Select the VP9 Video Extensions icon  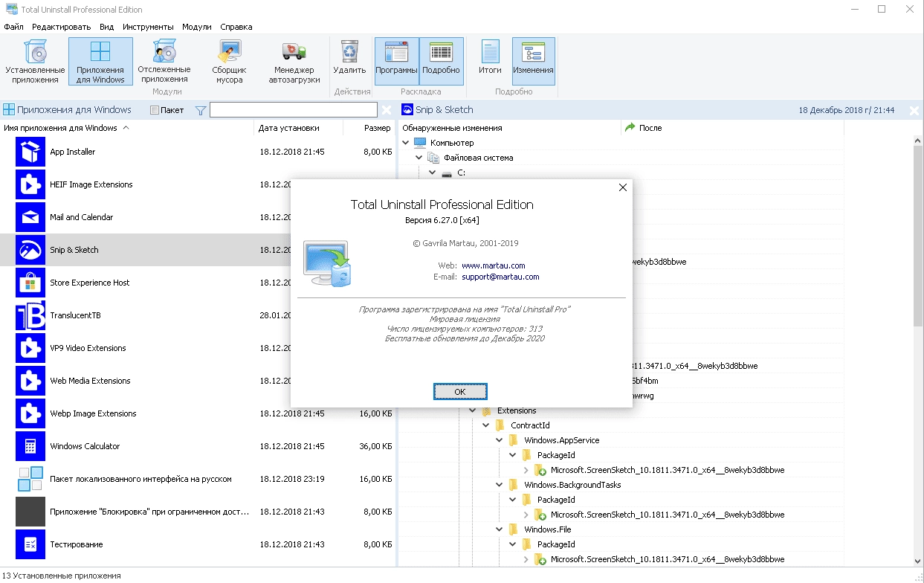(30, 348)
